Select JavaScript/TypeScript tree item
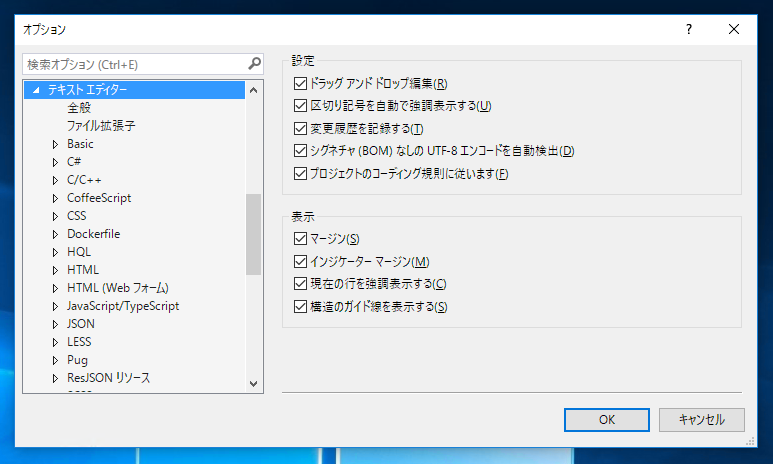Viewport: 773px width, 464px height. point(123,306)
